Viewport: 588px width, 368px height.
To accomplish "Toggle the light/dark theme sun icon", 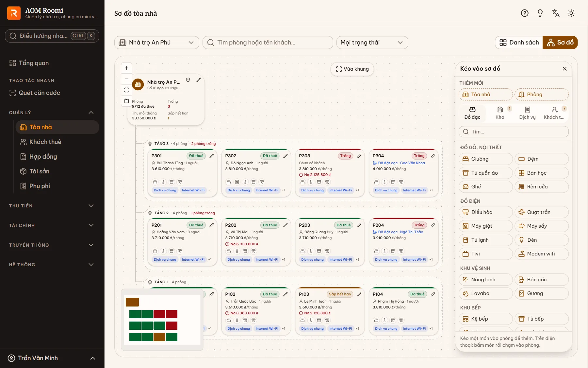I will 571,13.
